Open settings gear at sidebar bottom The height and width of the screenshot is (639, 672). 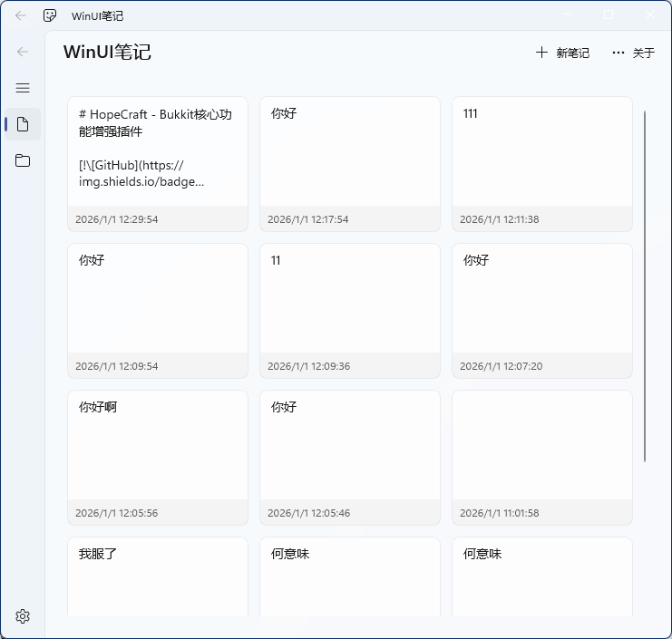[23, 616]
